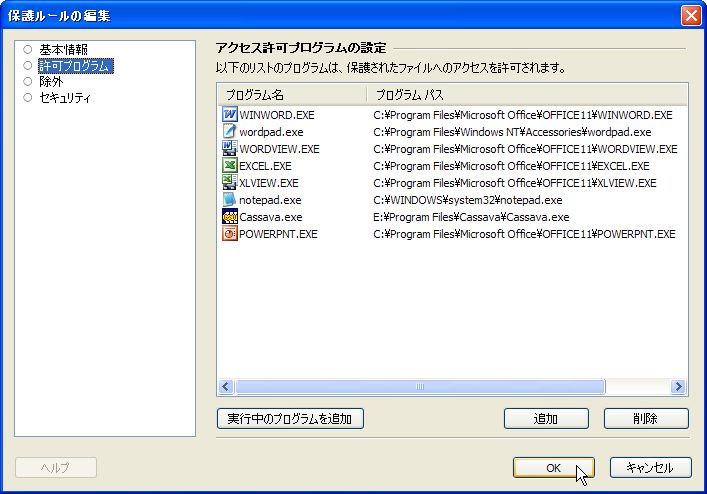Select the WORDVIEW.EXE program name
Screen dimensions: 707x494
click(x=279, y=149)
